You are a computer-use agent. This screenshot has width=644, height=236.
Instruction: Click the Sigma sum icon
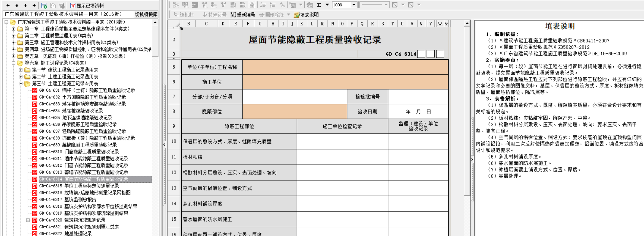point(319,5)
